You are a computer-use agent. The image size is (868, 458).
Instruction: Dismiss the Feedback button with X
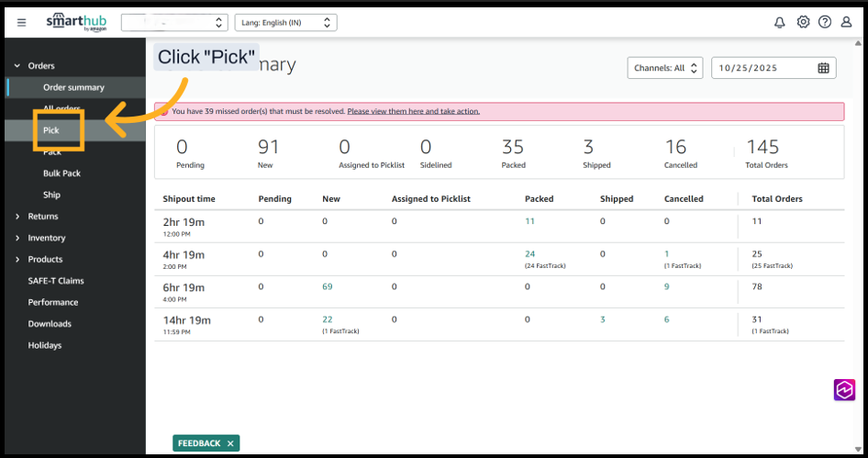pos(231,443)
